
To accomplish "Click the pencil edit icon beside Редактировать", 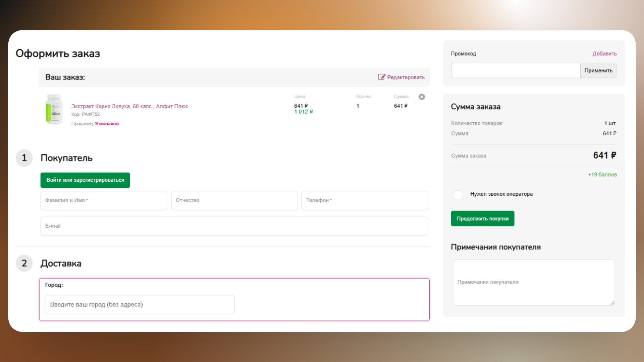I will (x=382, y=77).
